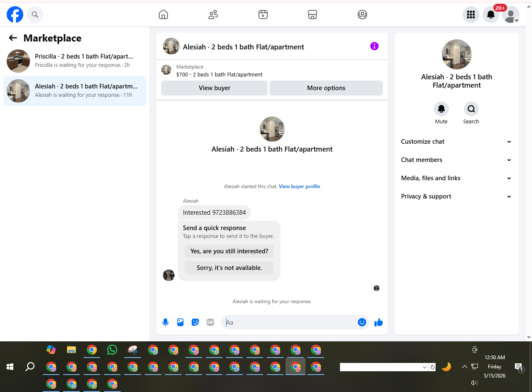The height and width of the screenshot is (392, 532).
Task: Open the Priscilla conversation
Action: [x=75, y=61]
